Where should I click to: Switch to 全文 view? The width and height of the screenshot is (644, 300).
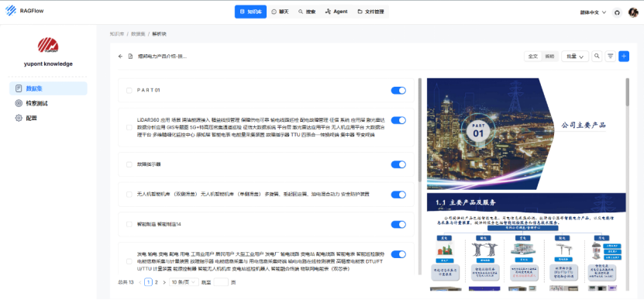click(x=532, y=57)
